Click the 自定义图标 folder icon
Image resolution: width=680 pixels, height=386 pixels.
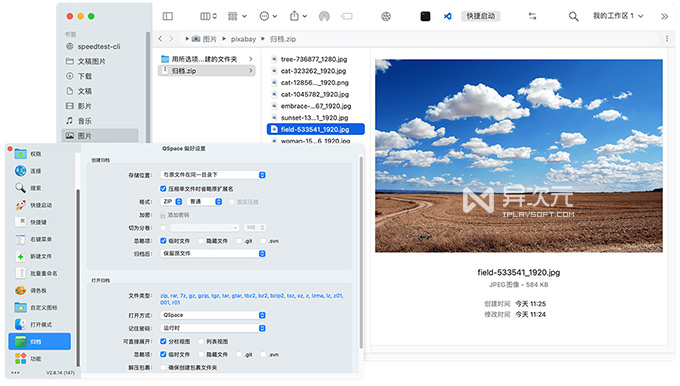pyautogui.click(x=20, y=307)
